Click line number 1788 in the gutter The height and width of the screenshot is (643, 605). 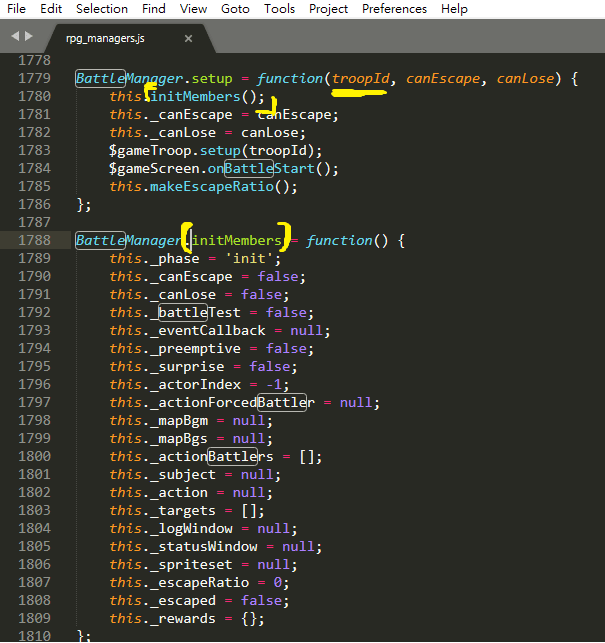pyautogui.click(x=34, y=241)
